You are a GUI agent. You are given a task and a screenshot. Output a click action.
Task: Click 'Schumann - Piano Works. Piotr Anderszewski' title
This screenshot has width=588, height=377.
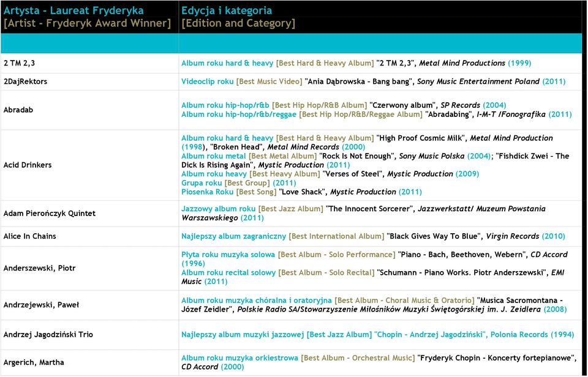point(462,272)
